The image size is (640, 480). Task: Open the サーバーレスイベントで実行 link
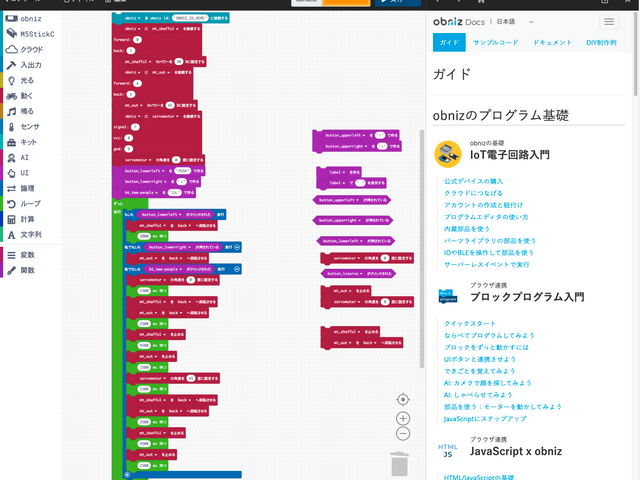487,264
